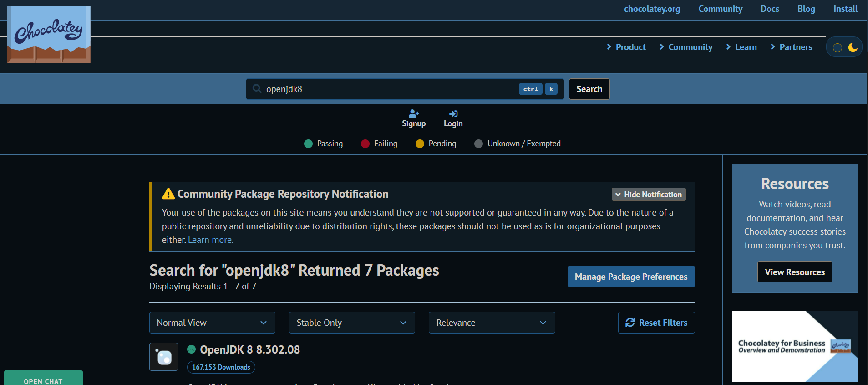Open Docs top link
The width and height of the screenshot is (868, 385).
click(x=770, y=9)
